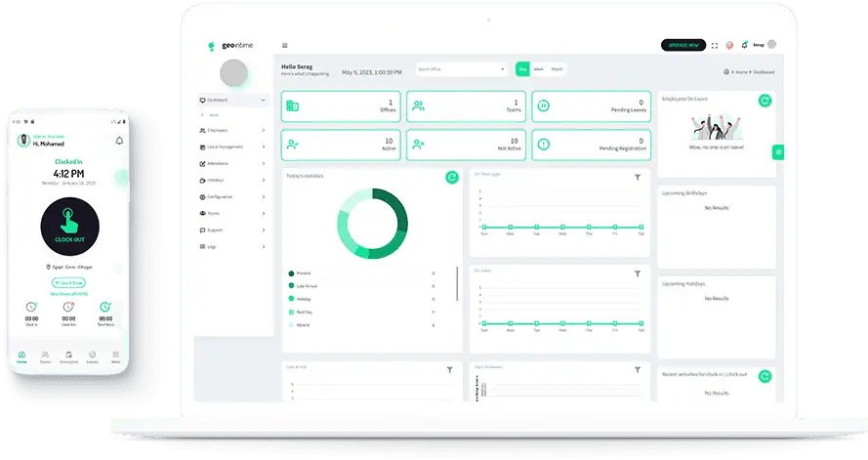Viewport: 868px width, 460px height.
Task: Tap Mohamed's profile avatar on phone
Action: click(x=23, y=141)
